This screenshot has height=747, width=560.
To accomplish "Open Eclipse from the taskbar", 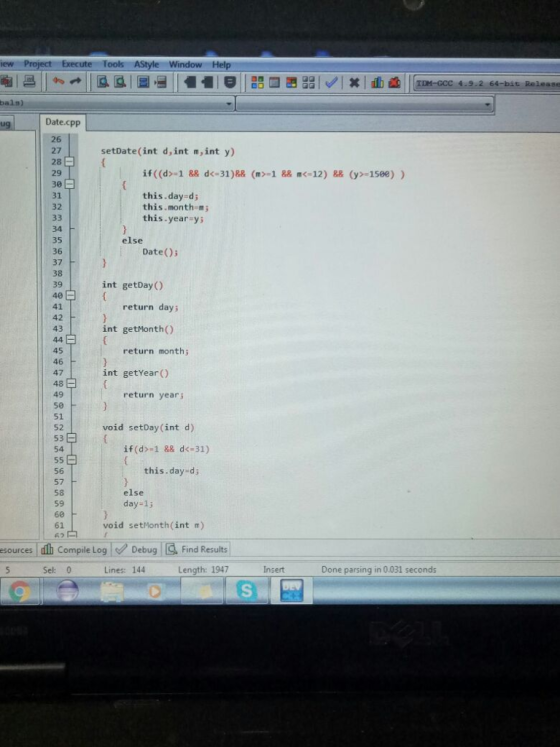I will pyautogui.click(x=67, y=591).
